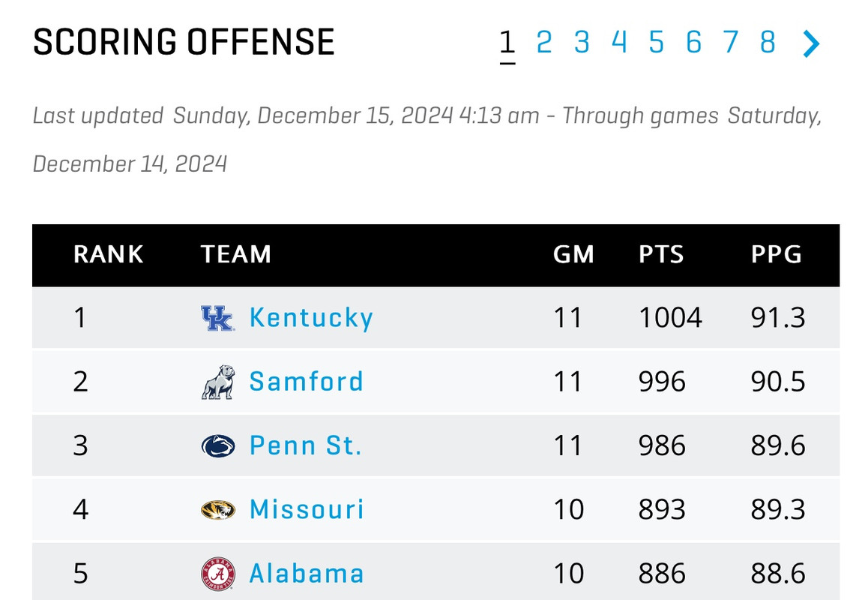Image resolution: width=868 pixels, height=600 pixels.
Task: Click the Alabama crimson logo
Action: tap(218, 574)
